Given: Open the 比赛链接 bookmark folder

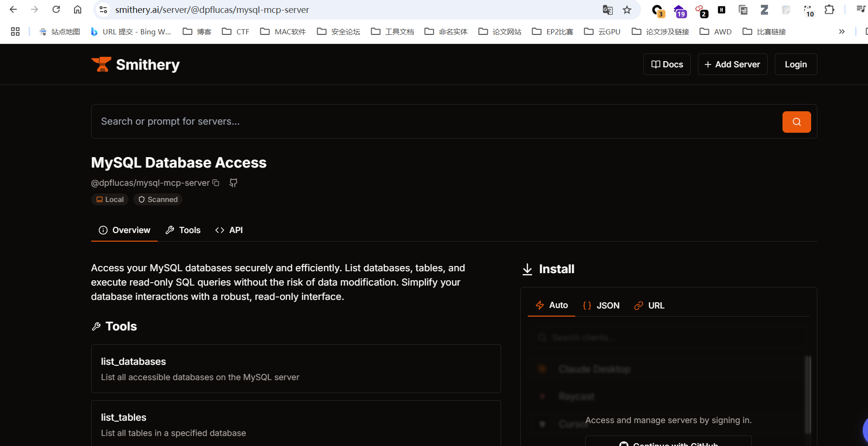Looking at the screenshot, I should click(764, 32).
